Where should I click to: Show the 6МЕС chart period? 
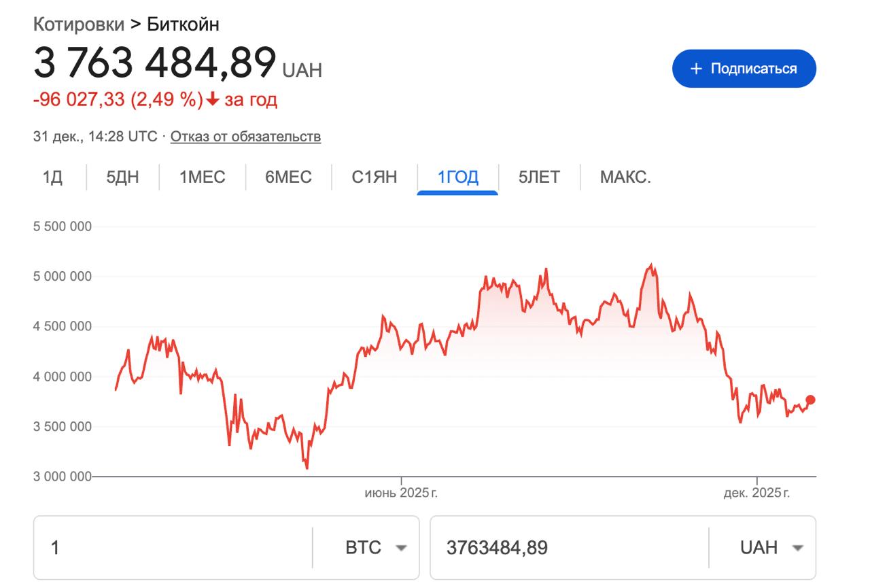coord(288,177)
